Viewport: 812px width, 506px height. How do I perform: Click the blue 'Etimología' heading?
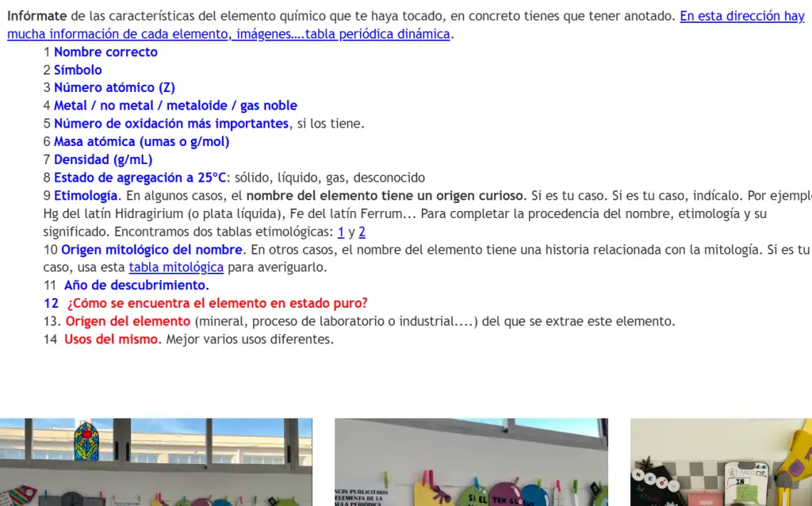click(x=86, y=196)
